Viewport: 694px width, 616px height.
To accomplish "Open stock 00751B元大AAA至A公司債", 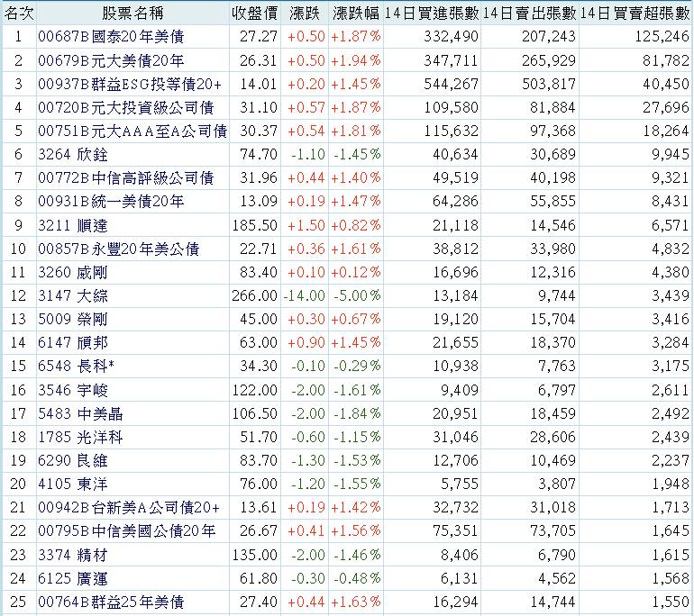I will (x=132, y=131).
